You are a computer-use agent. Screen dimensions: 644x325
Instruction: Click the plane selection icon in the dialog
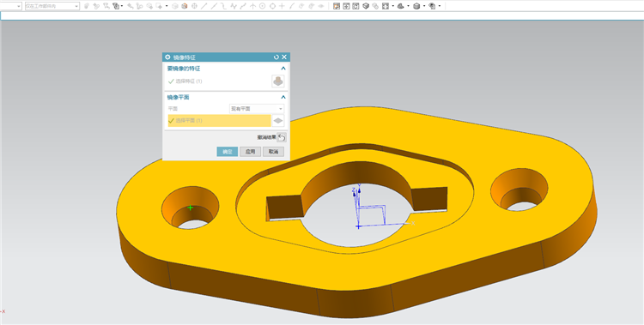[x=278, y=121]
